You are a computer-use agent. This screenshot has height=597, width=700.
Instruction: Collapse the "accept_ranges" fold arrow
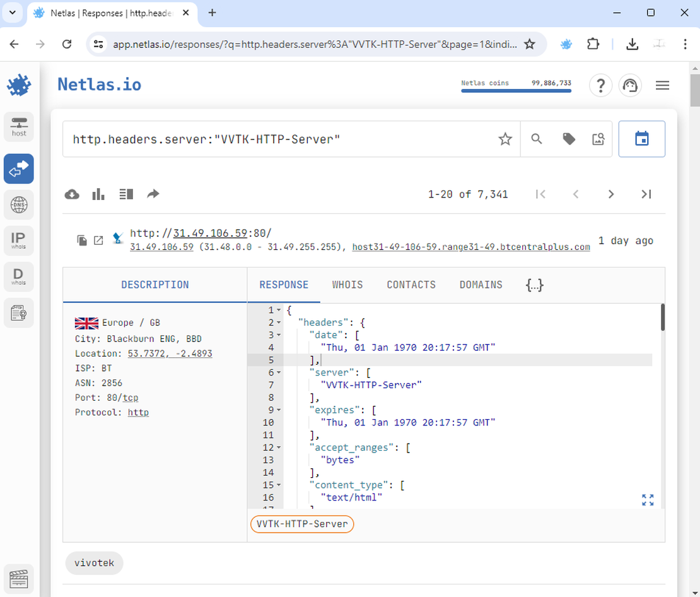(x=279, y=447)
